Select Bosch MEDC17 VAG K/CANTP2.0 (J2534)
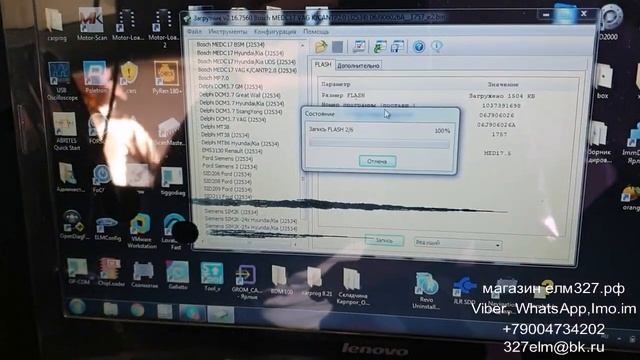Screen dimensions: 640x360 pyautogui.click(x=247, y=70)
